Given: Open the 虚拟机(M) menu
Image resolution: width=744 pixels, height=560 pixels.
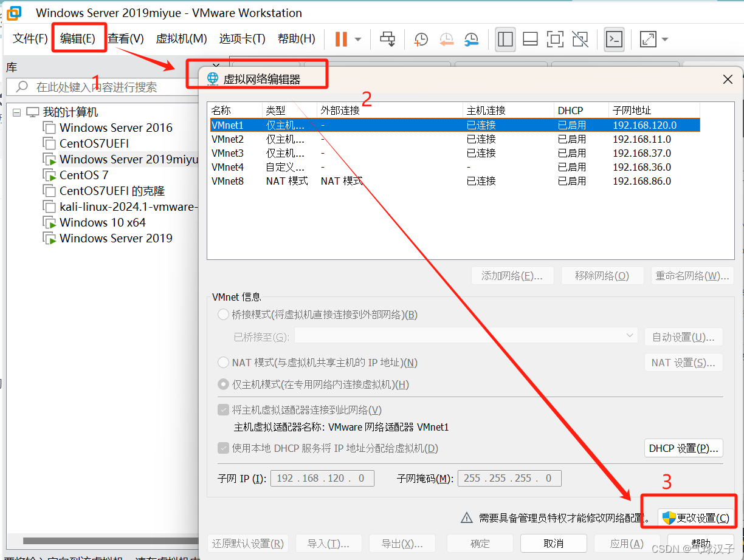Looking at the screenshot, I should click(x=182, y=39).
